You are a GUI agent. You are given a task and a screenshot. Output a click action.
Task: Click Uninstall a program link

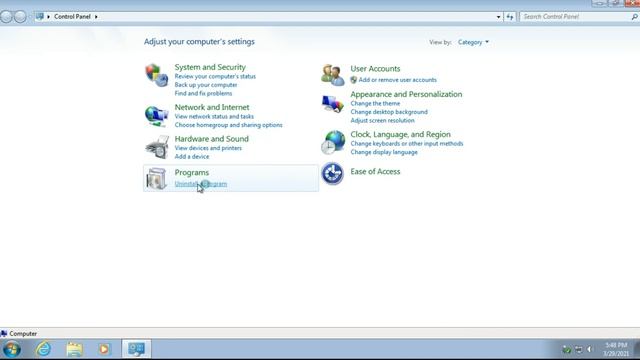(x=201, y=184)
